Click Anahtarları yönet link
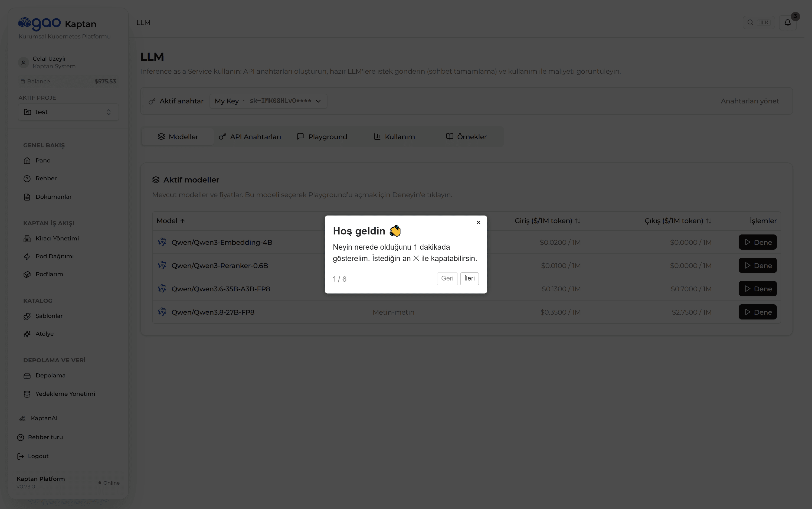 click(x=750, y=101)
